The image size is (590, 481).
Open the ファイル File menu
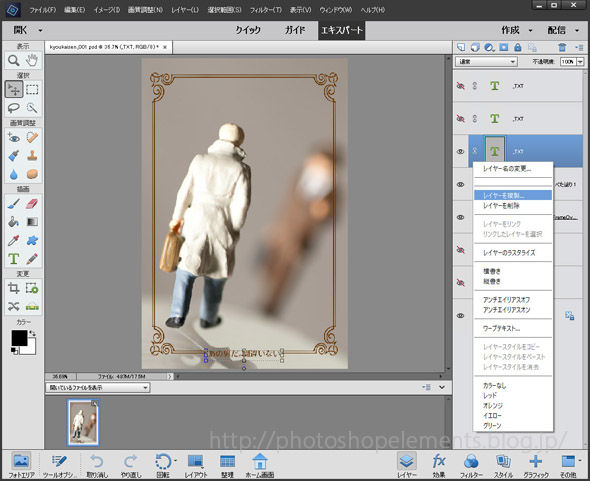click(x=43, y=10)
